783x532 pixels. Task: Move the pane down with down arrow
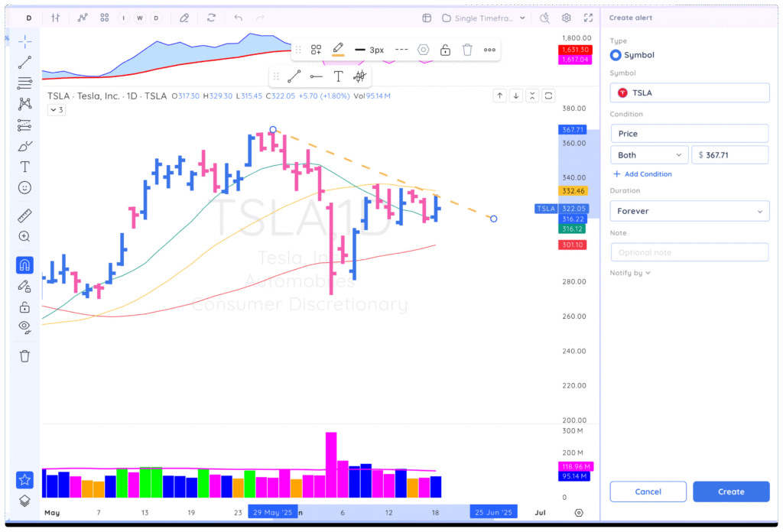tap(516, 96)
